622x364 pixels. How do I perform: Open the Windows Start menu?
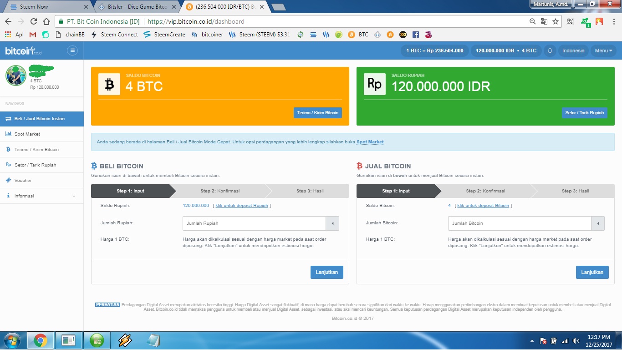tap(13, 340)
